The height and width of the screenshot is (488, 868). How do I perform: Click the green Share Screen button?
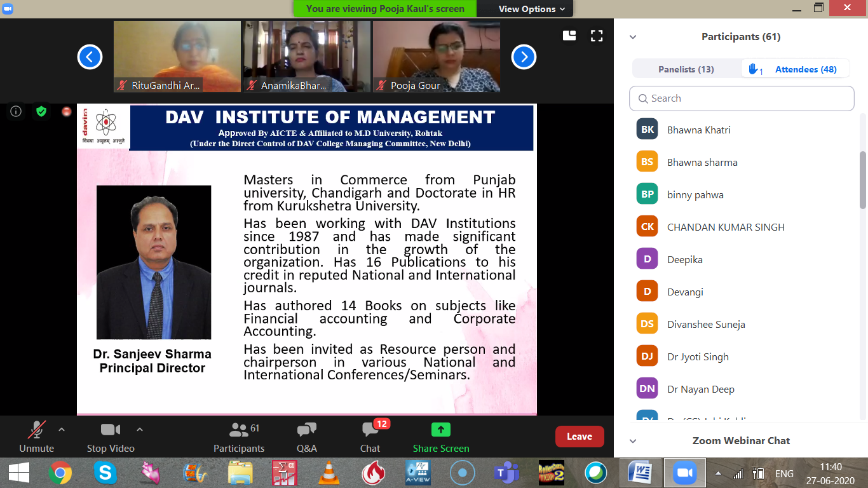(441, 437)
